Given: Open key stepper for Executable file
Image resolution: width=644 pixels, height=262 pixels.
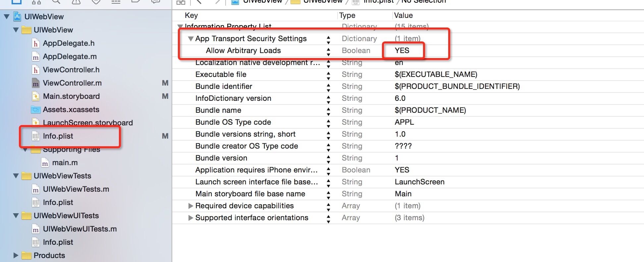Looking at the screenshot, I should 328,76.
